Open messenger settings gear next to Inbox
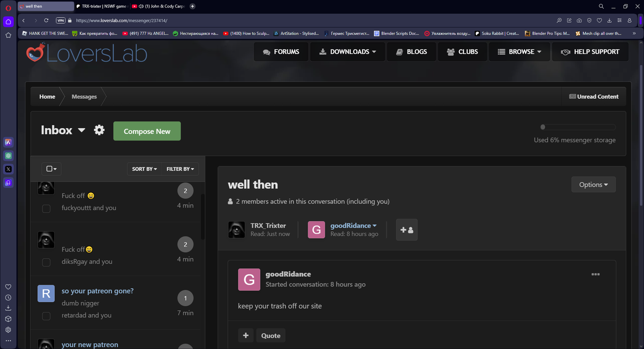Image resolution: width=644 pixels, height=349 pixels. tap(99, 130)
